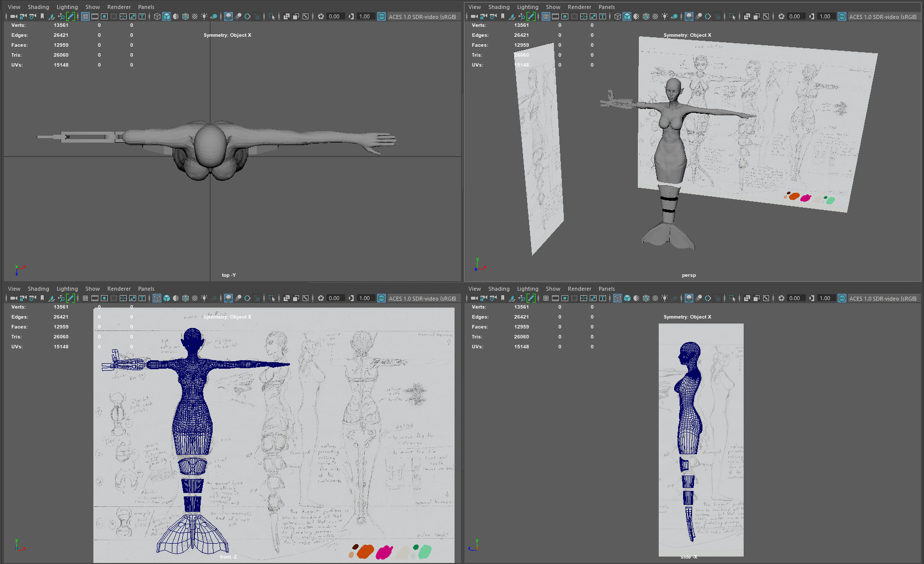Open Panels menu in front view panel
This screenshot has width=924, height=564.
146,289
